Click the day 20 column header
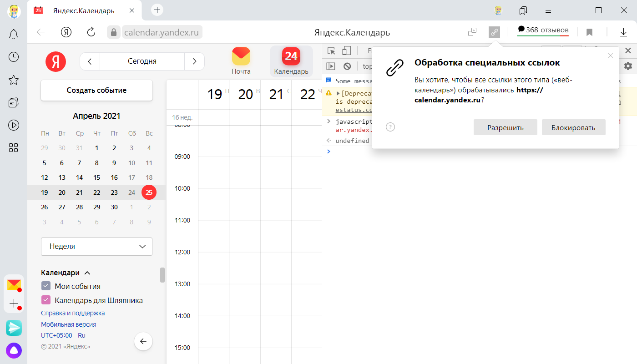 pos(245,94)
